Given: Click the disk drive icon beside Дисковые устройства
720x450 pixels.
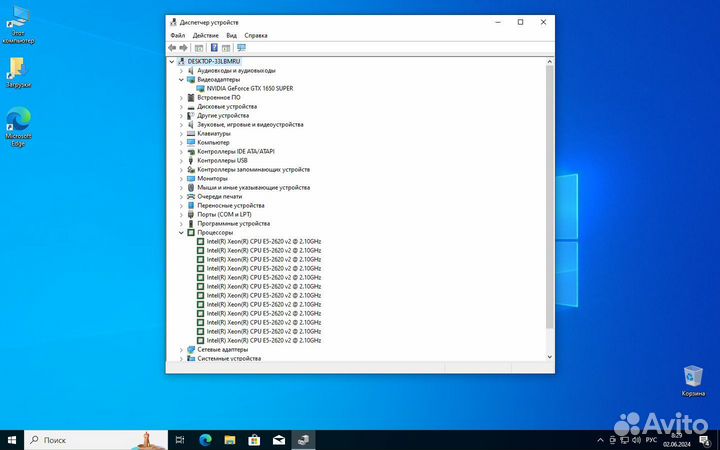Looking at the screenshot, I should [x=191, y=106].
